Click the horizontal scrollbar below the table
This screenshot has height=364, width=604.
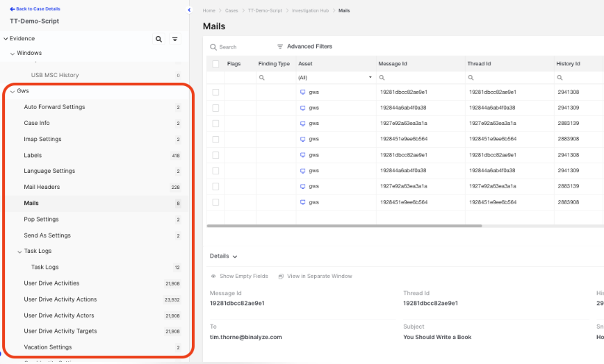click(345, 226)
